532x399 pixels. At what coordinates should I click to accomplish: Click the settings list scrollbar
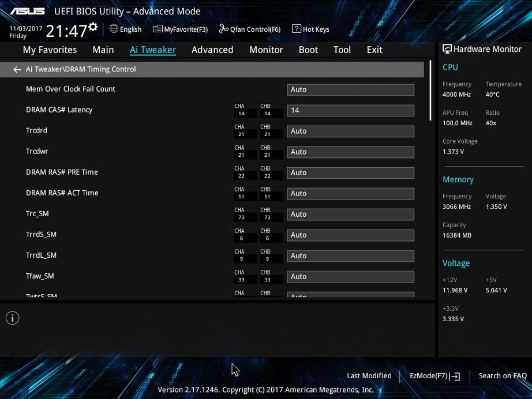click(x=430, y=90)
